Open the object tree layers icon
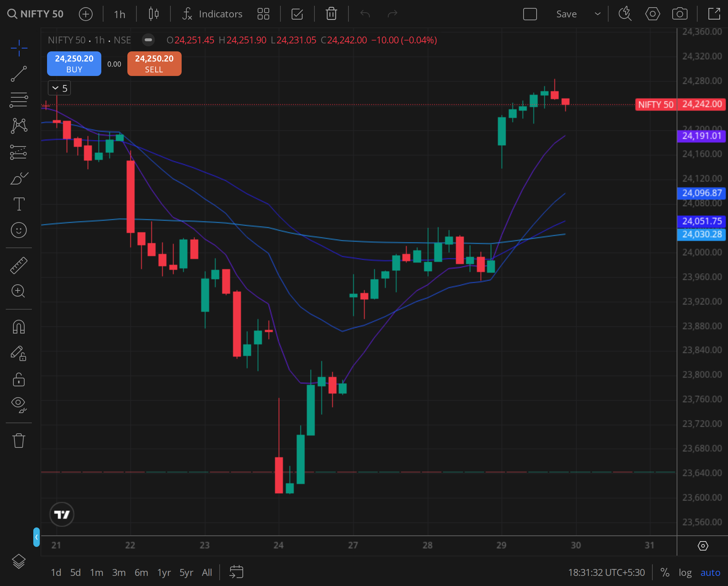Viewport: 728px width, 586px height. 19,561
